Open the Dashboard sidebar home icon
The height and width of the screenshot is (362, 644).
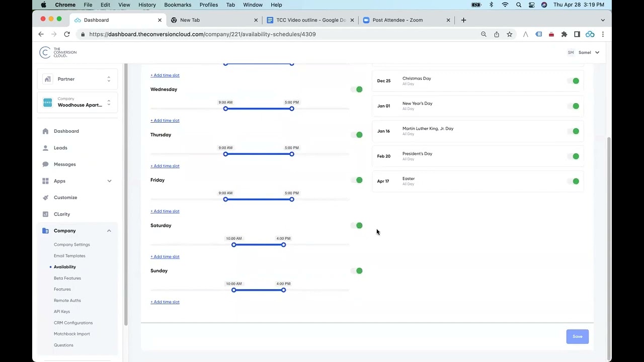[x=46, y=131]
